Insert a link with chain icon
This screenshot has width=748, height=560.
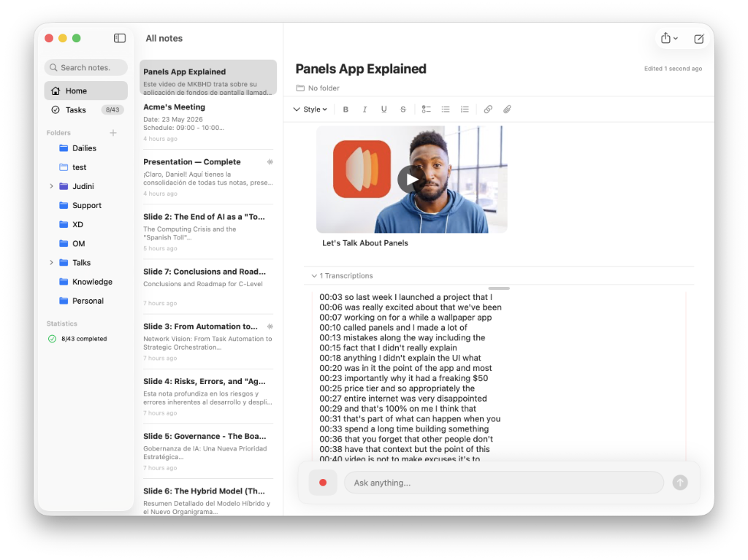[x=487, y=110]
